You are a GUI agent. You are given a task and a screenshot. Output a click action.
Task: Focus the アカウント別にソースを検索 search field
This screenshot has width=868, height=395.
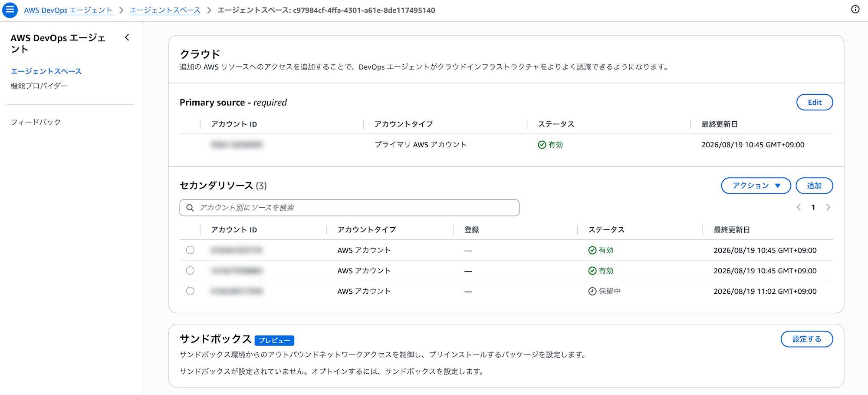349,208
